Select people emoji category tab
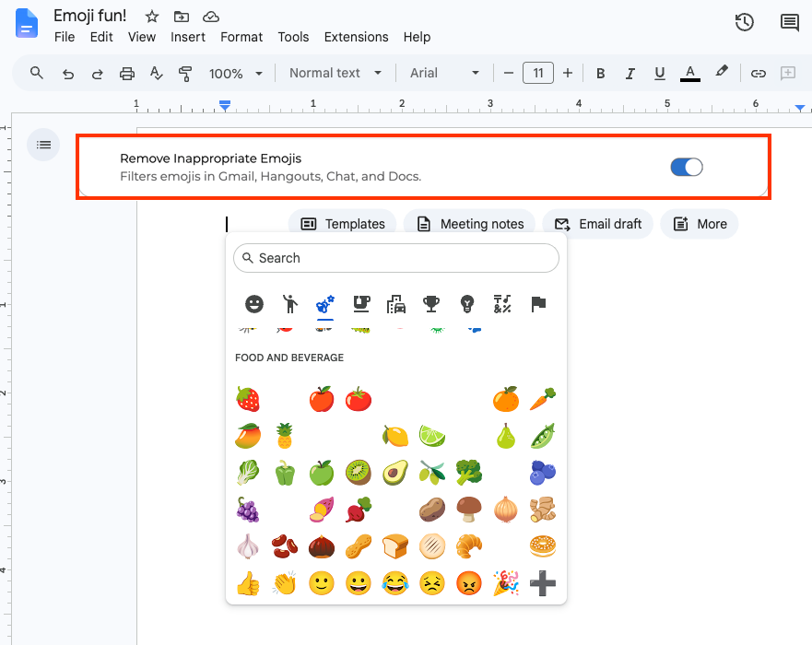This screenshot has width=812, height=645. 290,304
